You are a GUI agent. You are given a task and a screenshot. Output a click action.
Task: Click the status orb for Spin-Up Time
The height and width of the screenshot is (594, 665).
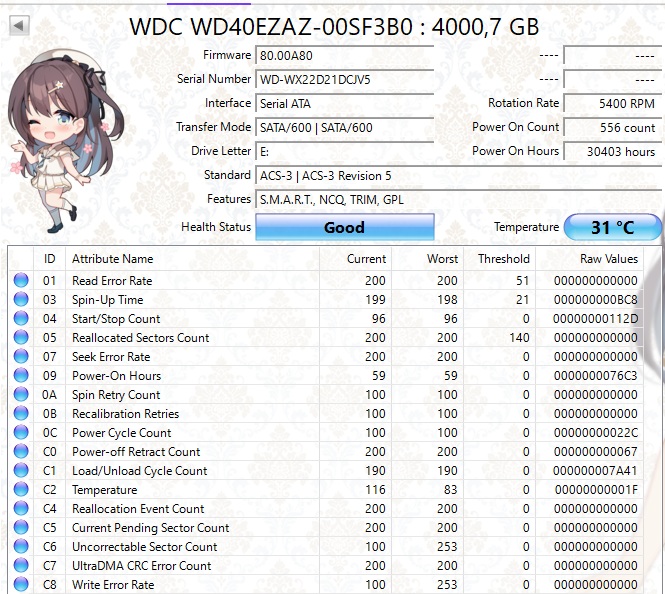click(21, 299)
